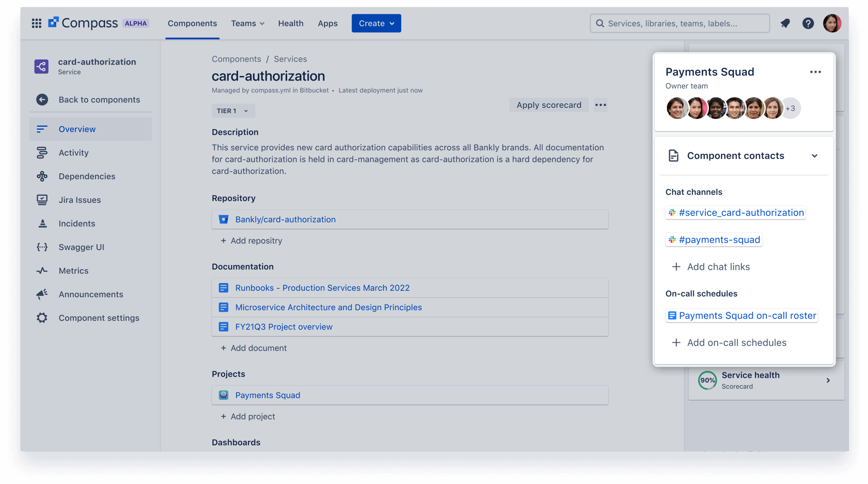868x484 pixels.
Task: Click the Jira Issues icon in sidebar
Action: (x=42, y=200)
